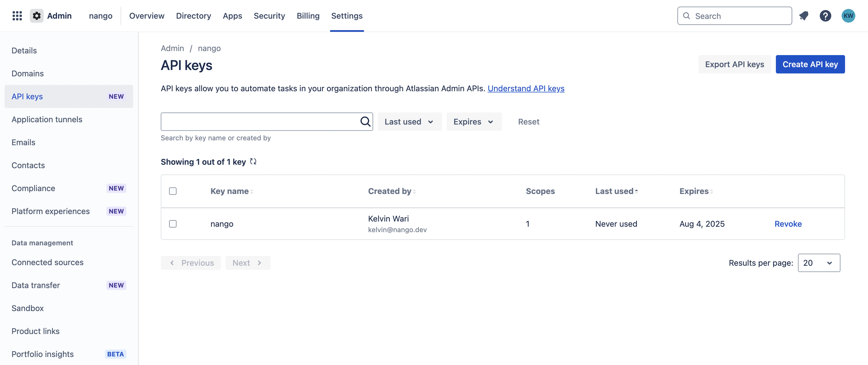Screen dimensions: 868x365
Task: Expand the Expires filter dropdown
Action: pos(473,122)
